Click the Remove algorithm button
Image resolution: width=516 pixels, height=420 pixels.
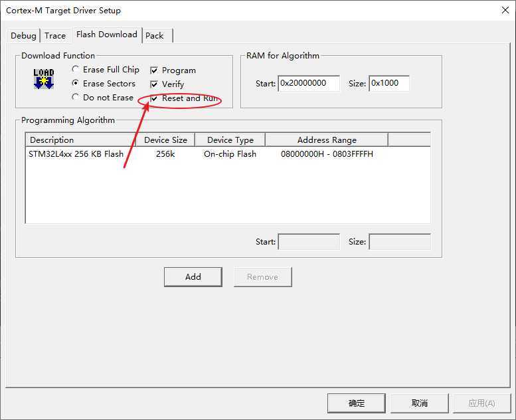coord(262,276)
